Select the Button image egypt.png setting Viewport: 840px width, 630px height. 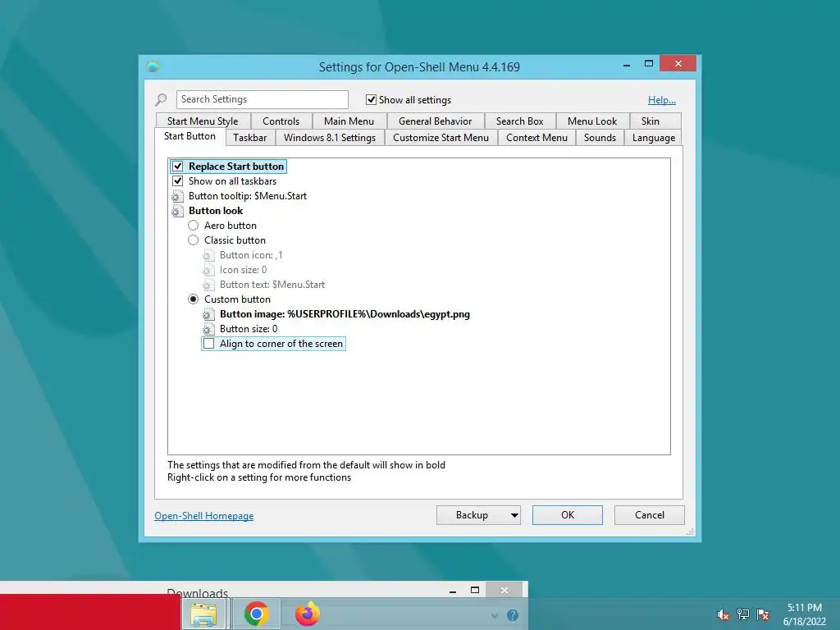point(345,314)
